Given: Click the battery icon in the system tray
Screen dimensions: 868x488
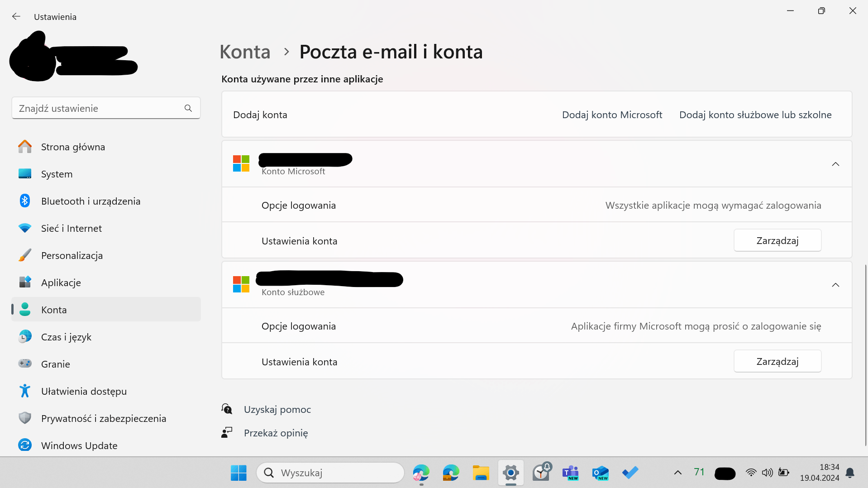Looking at the screenshot, I should [784, 473].
